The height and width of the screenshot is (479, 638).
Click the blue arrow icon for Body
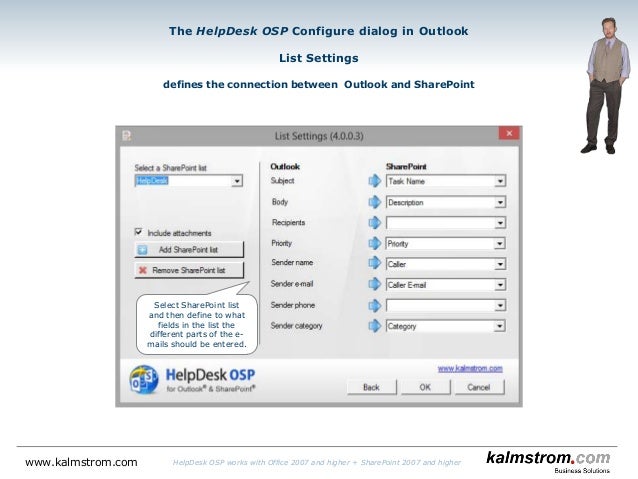click(375, 202)
